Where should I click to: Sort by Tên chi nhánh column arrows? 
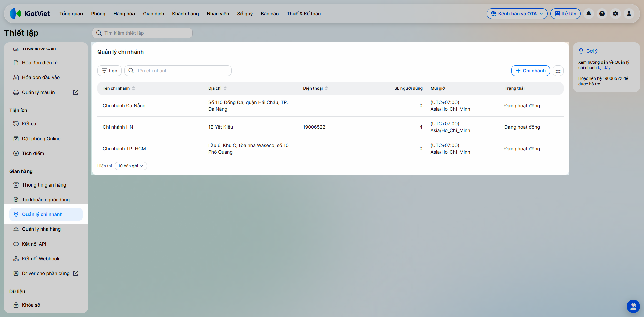(x=133, y=88)
